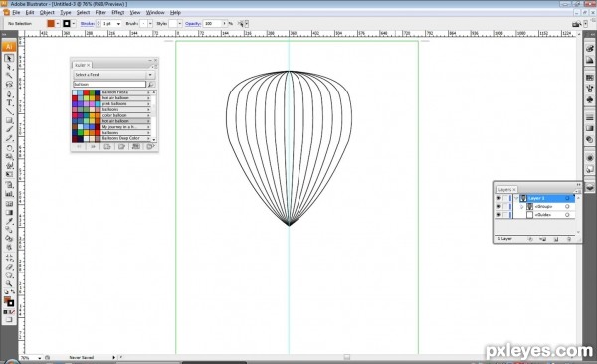Click the black stroke swatch in control bar
Screen dimensions: 597x364
point(67,24)
